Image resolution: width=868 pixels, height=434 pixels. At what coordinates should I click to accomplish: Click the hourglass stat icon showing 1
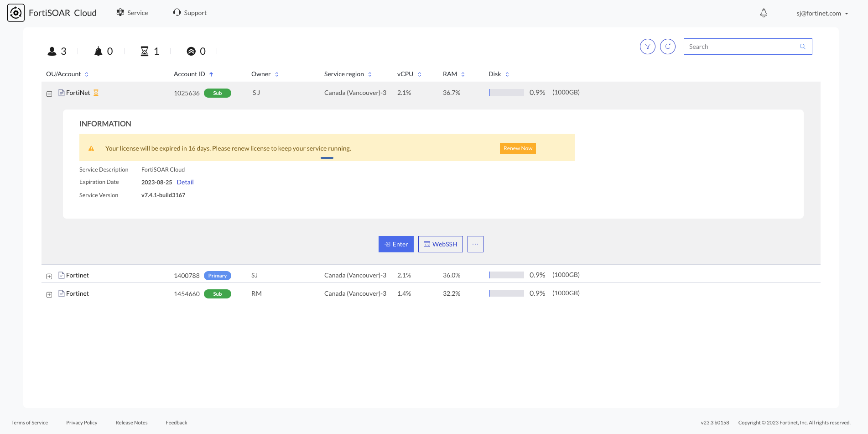coord(145,51)
